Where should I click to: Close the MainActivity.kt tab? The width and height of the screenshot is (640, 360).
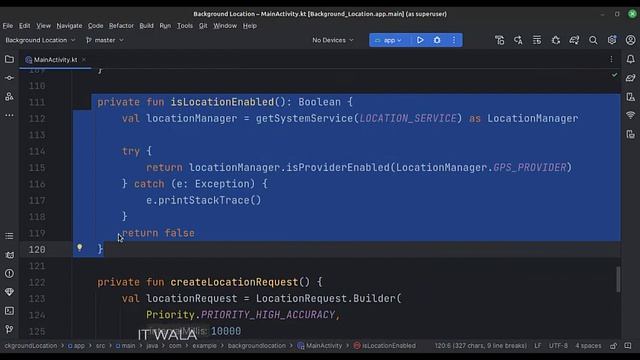84,60
